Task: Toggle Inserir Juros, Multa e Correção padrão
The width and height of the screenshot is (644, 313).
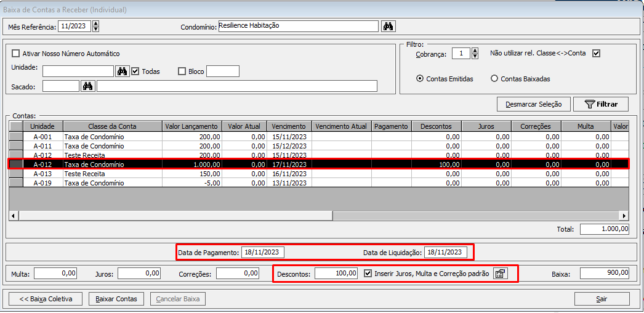Action: 368,274
